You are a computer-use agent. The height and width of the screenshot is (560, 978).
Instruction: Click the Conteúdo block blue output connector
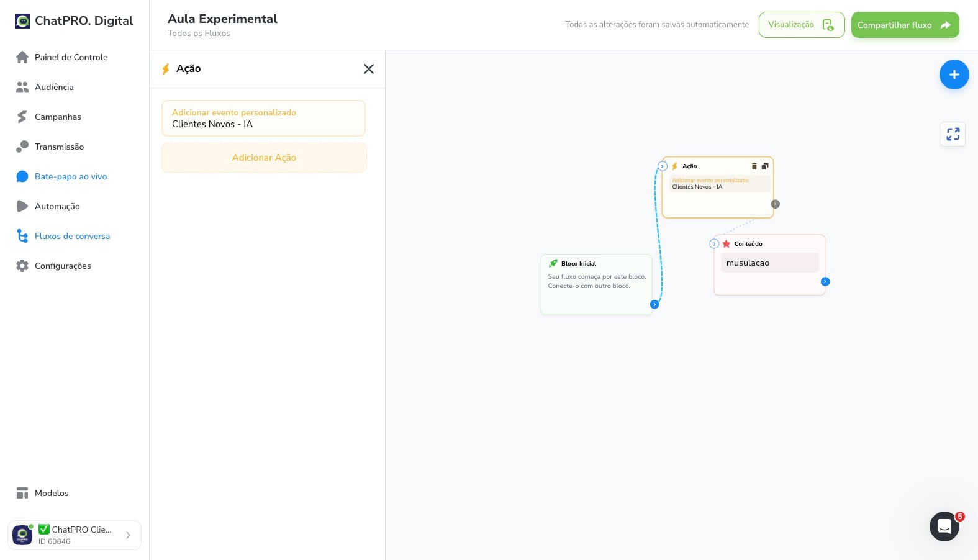click(825, 282)
